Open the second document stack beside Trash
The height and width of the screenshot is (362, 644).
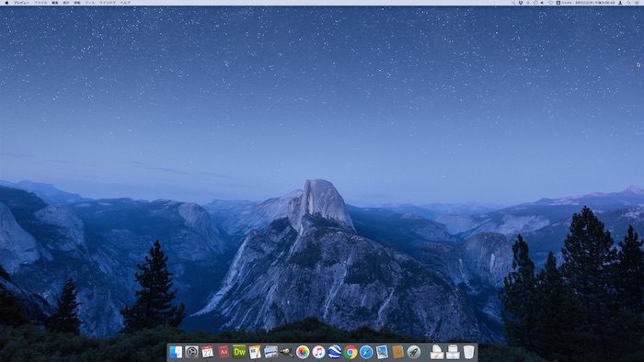tap(453, 352)
